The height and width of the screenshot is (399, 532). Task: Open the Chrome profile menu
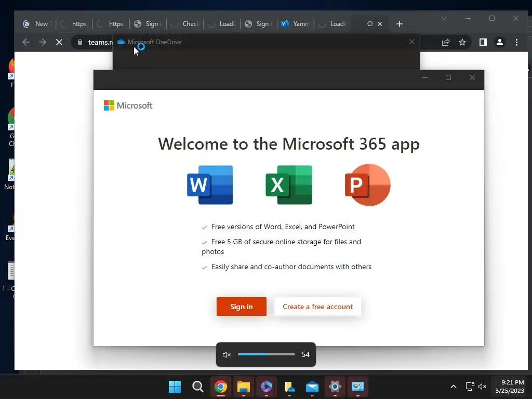click(499, 42)
